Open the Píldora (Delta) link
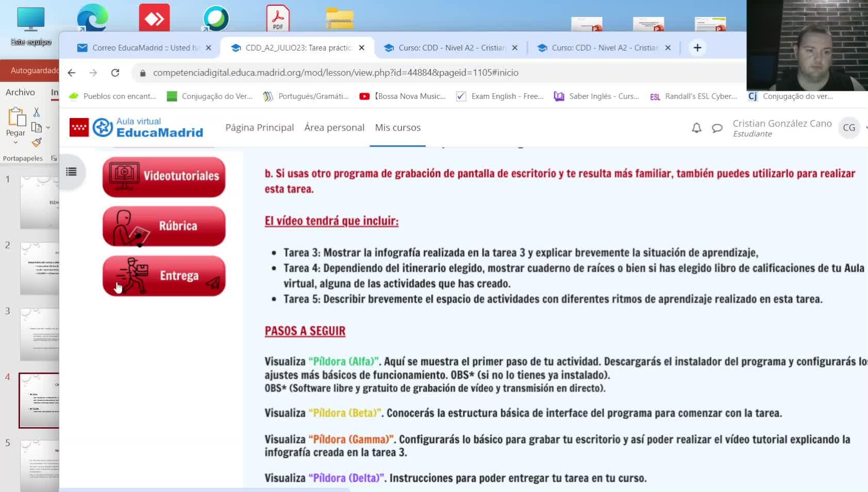 tap(347, 478)
